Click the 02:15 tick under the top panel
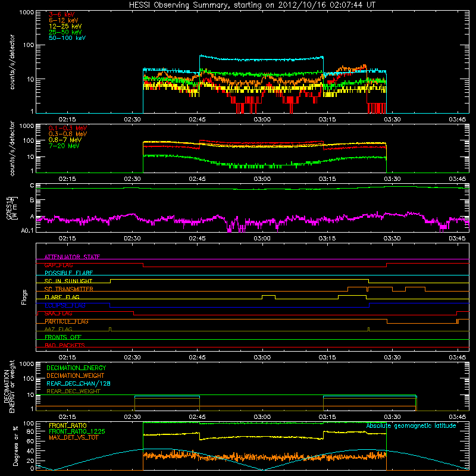The image size is (476, 476). pos(67,120)
